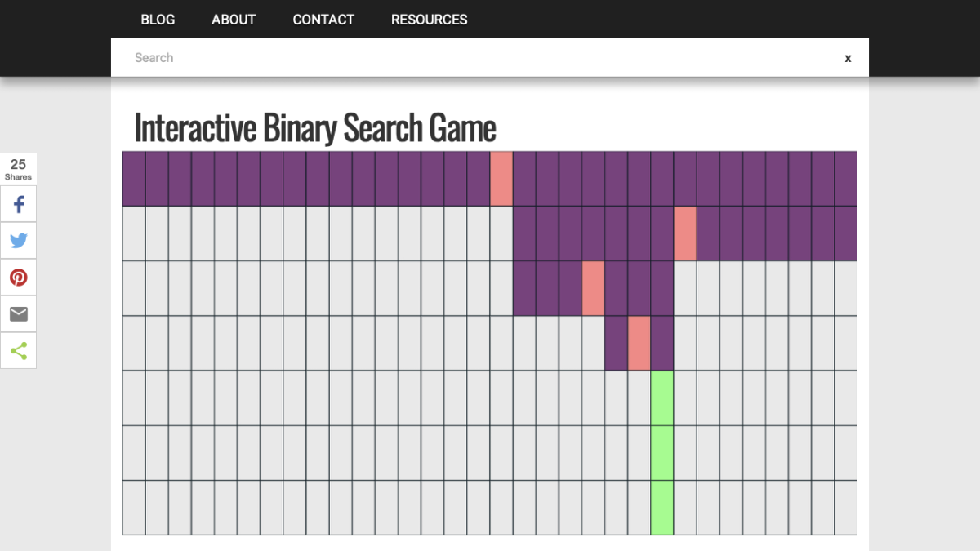Share the page via email
The height and width of the screenshot is (551, 980).
coord(18,313)
